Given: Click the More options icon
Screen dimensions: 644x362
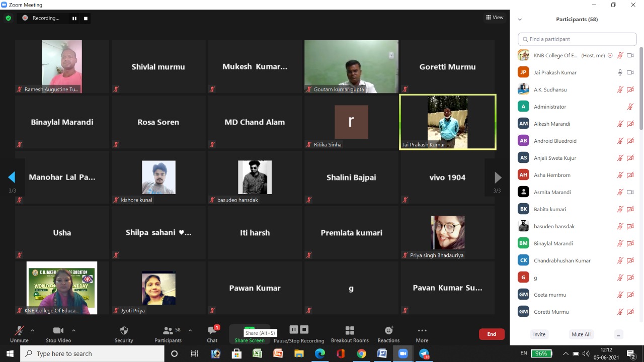Looking at the screenshot, I should (422, 331).
